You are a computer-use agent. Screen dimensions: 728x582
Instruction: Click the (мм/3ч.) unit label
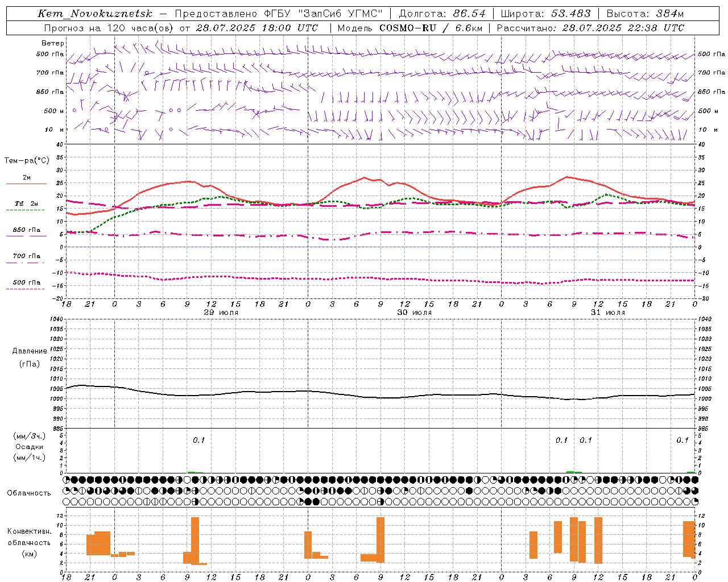(x=29, y=436)
